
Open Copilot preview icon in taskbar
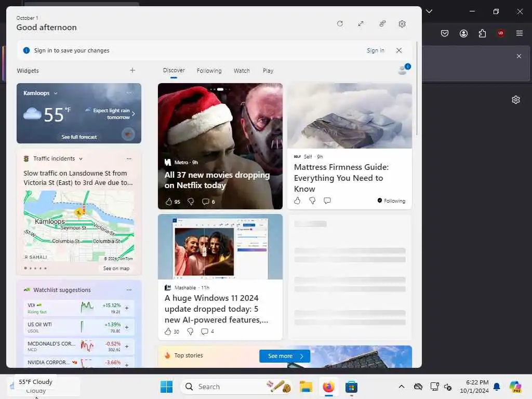516,387
